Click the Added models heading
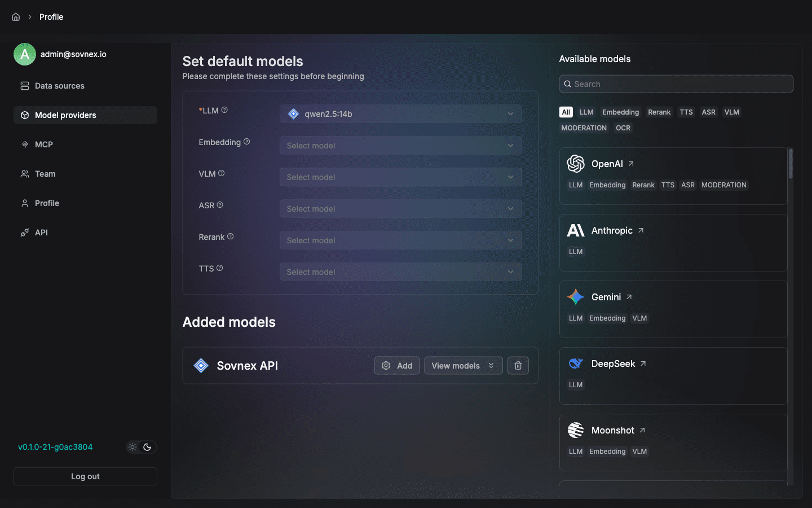The width and height of the screenshot is (812, 508). pyautogui.click(x=229, y=322)
